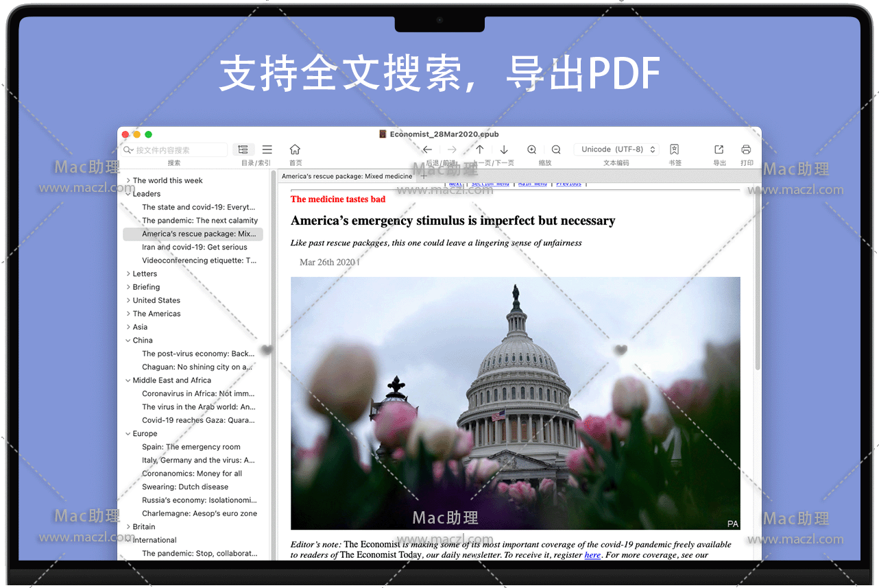Expand the United States section

point(128,301)
